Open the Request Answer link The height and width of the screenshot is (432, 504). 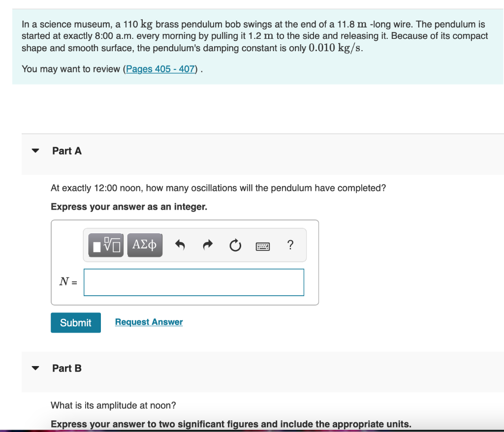pos(149,322)
